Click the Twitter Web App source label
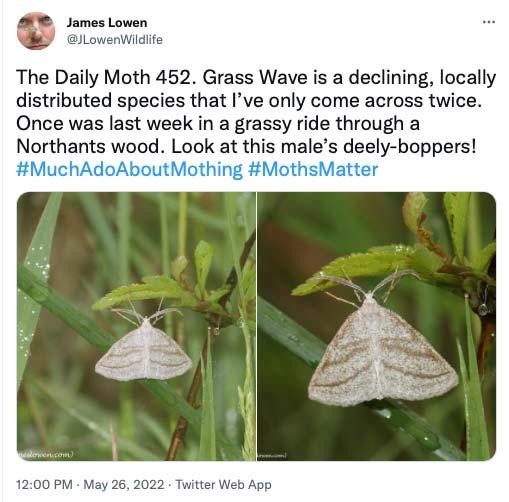 [x=223, y=484]
